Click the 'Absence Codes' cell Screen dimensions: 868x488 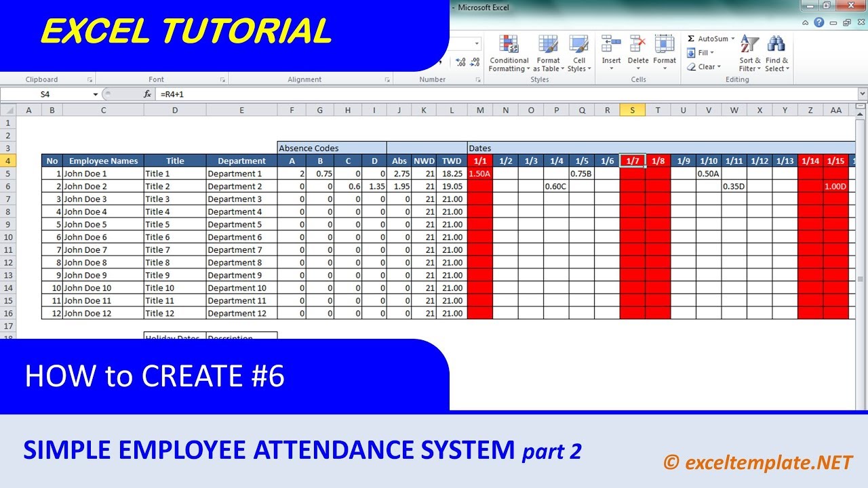(x=332, y=148)
